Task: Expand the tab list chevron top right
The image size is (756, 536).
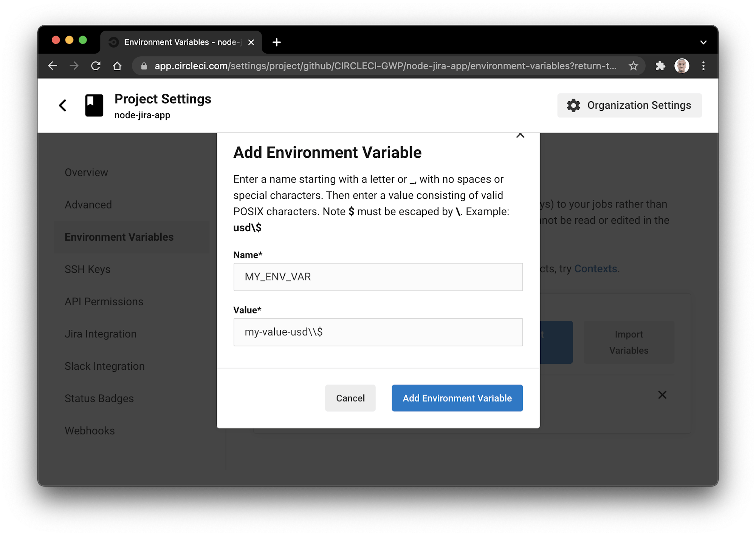Action: [x=703, y=42]
